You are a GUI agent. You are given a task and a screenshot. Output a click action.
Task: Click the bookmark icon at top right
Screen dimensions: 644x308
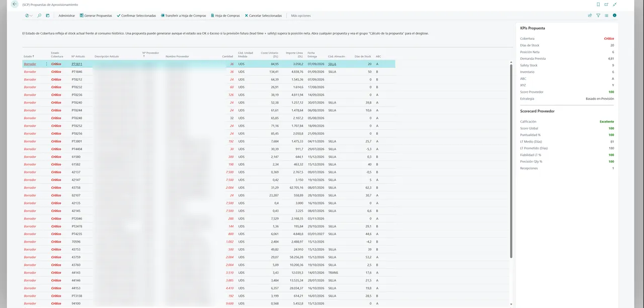(598, 4)
